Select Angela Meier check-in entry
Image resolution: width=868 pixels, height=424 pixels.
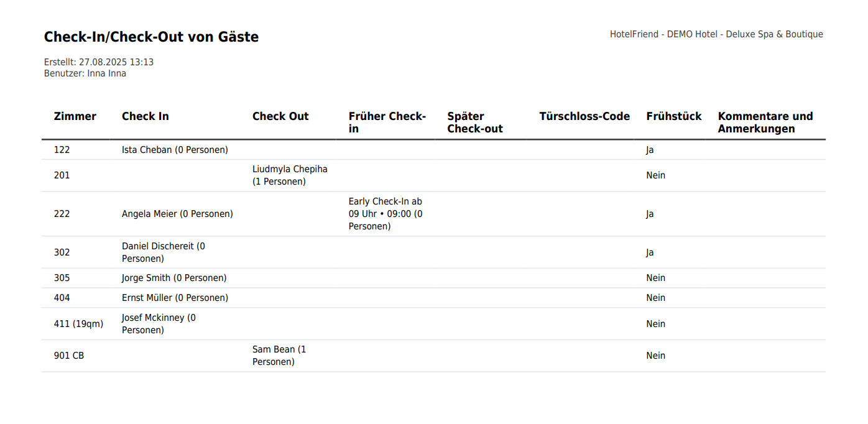click(177, 214)
